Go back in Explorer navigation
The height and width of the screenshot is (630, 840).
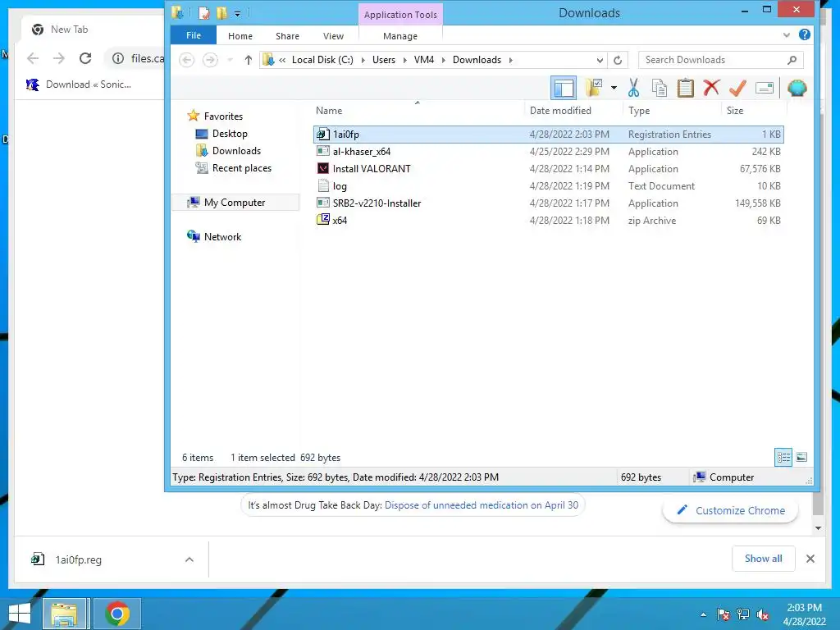186,59
